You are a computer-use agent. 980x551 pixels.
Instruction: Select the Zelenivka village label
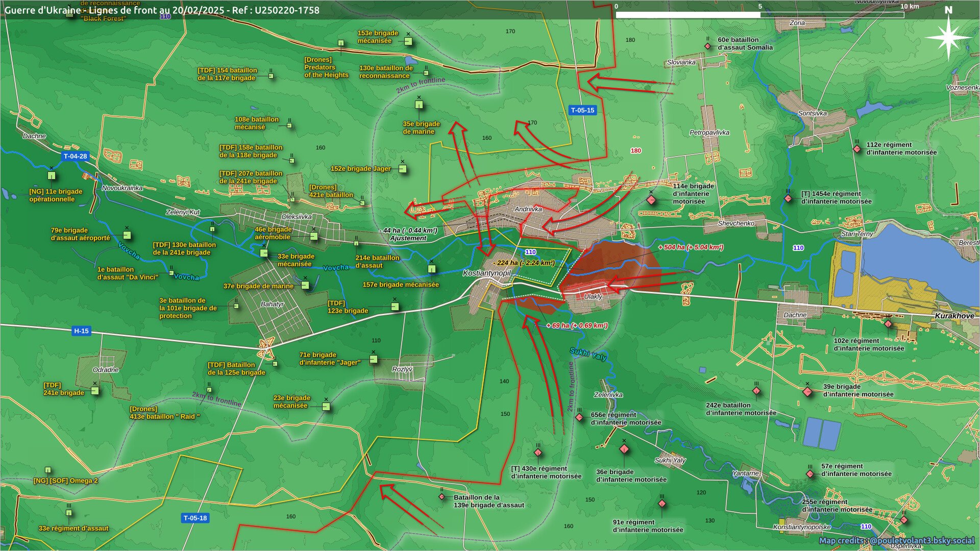coord(608,395)
